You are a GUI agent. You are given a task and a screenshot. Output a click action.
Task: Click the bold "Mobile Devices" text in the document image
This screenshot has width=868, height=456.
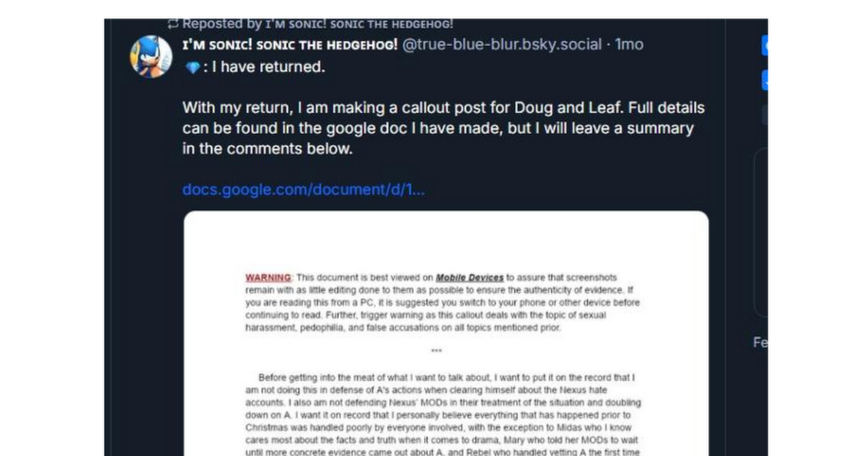click(x=470, y=278)
